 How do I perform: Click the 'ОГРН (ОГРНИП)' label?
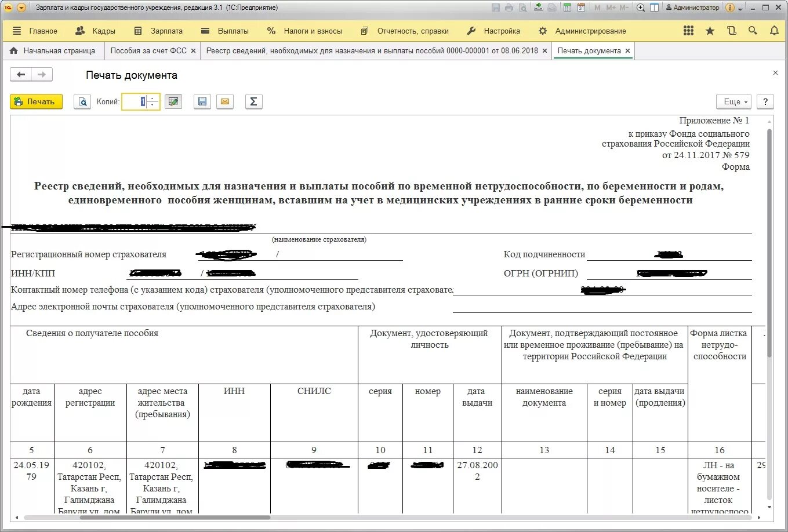pyautogui.click(x=541, y=273)
